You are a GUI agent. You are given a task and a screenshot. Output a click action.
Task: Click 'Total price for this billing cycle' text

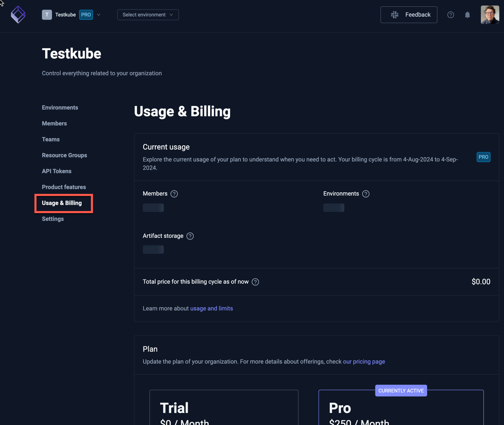pos(195,282)
